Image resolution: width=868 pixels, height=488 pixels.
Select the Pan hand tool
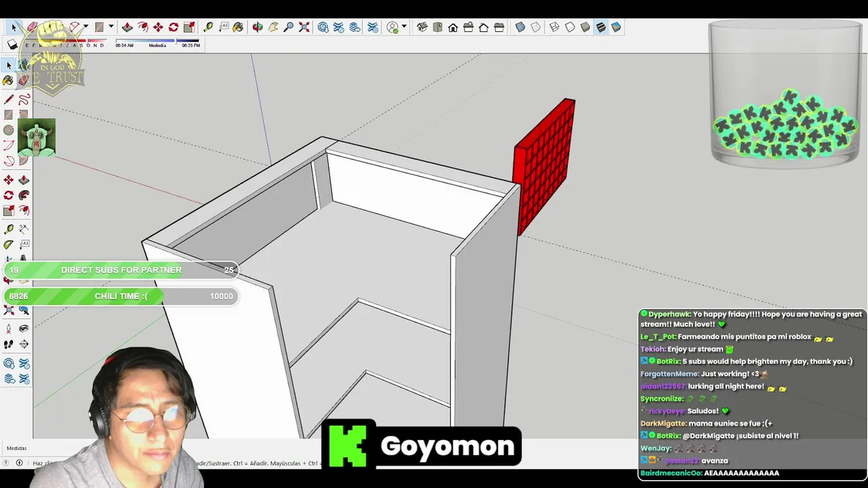273,27
